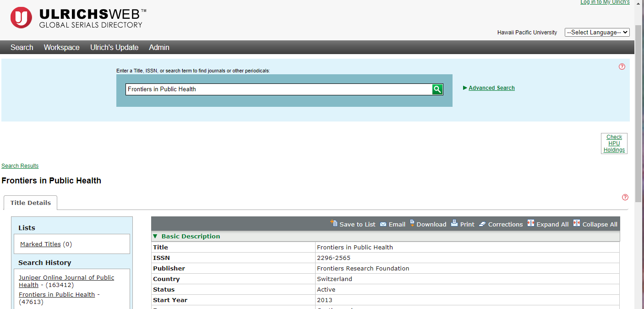Click the Collapse All label
Image resolution: width=644 pixels, height=309 pixels.
click(600, 225)
